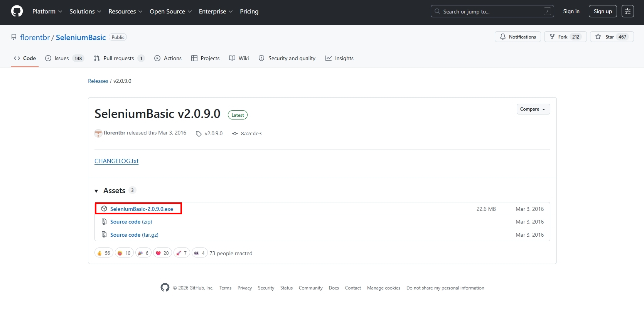Open the SeleniumBasic repository link
This screenshot has height=313, width=644.
click(81, 37)
